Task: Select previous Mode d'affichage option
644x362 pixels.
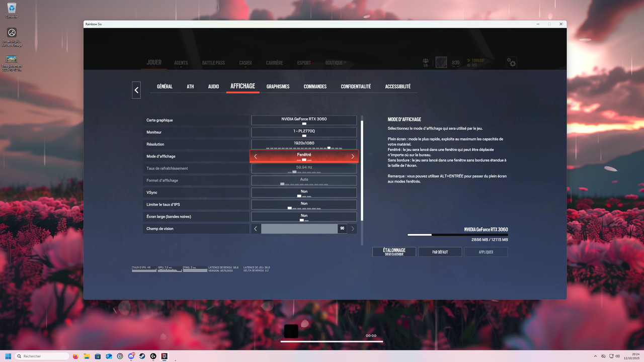Action: [256, 156]
